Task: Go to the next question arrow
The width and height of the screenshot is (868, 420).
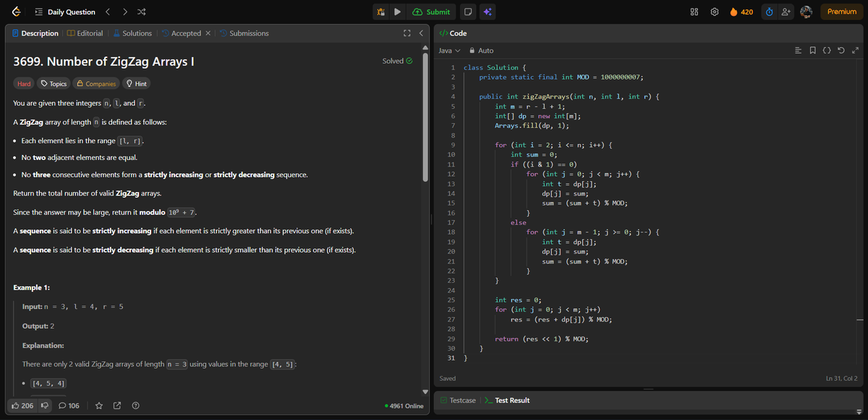Action: (x=124, y=12)
